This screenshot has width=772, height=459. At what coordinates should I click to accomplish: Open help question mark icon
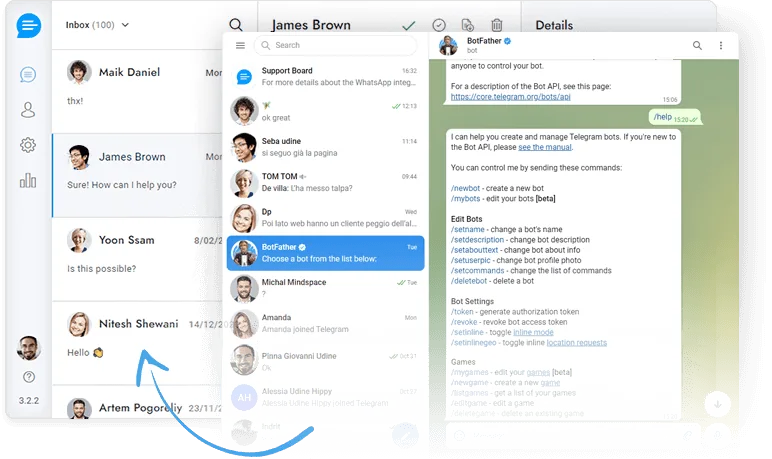pyautogui.click(x=29, y=377)
